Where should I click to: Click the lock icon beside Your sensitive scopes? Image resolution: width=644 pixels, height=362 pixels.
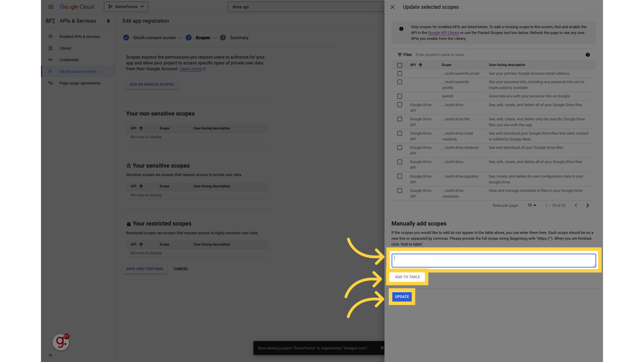[128, 166]
